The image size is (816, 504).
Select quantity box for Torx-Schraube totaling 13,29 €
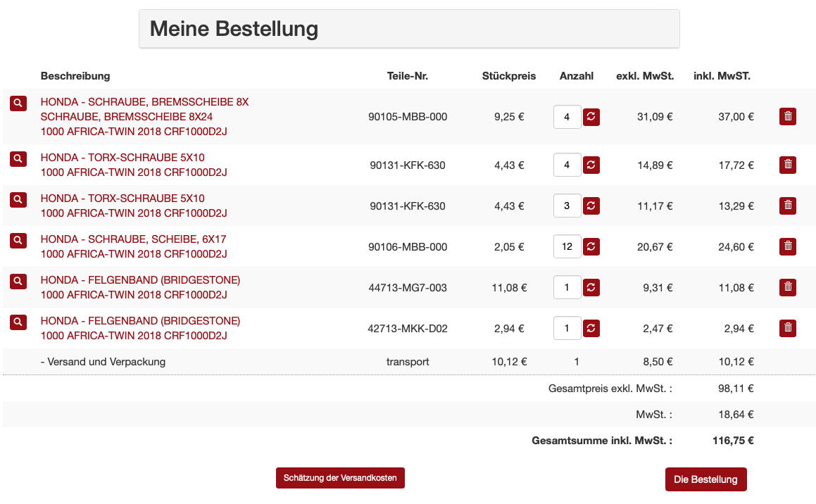point(567,206)
